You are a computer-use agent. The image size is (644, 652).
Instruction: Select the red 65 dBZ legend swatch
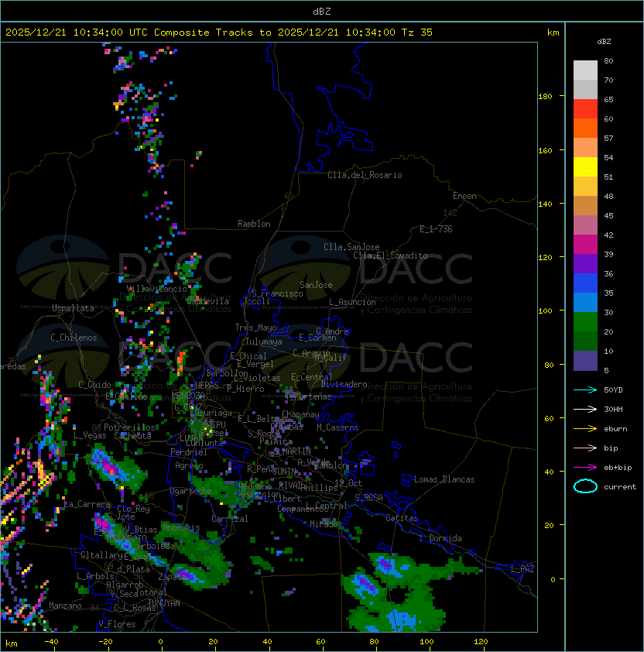585,108
